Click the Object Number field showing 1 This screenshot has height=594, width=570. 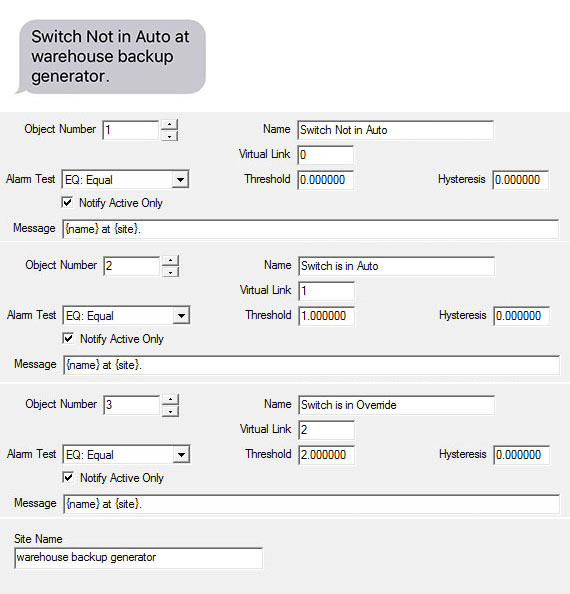tap(131, 130)
